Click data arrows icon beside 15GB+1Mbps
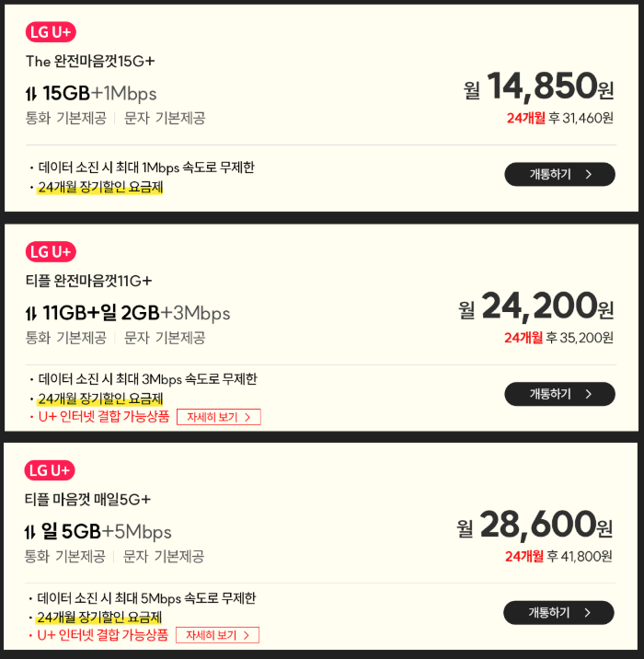Image resolution: width=644 pixels, height=659 pixels. coord(31,93)
